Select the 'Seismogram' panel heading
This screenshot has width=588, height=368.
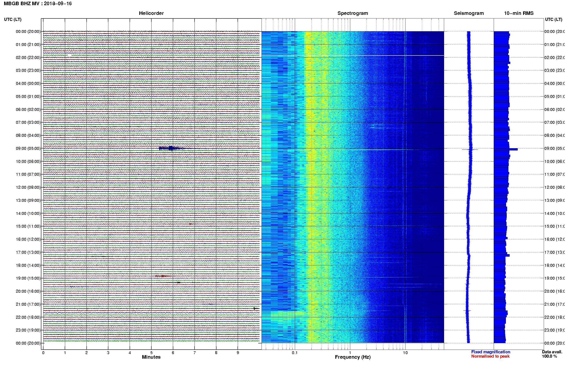coord(469,13)
